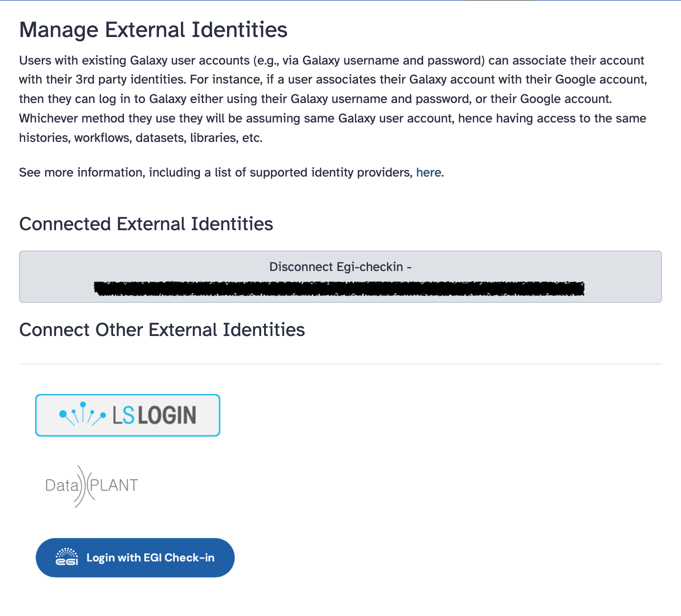The width and height of the screenshot is (681, 616).
Task: Login with EGI Check-in
Action: pos(135,558)
